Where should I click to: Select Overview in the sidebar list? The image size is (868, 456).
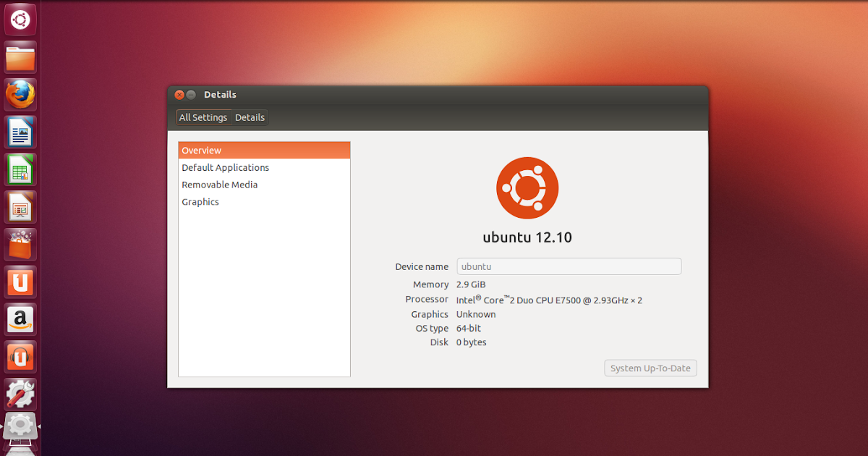point(264,151)
